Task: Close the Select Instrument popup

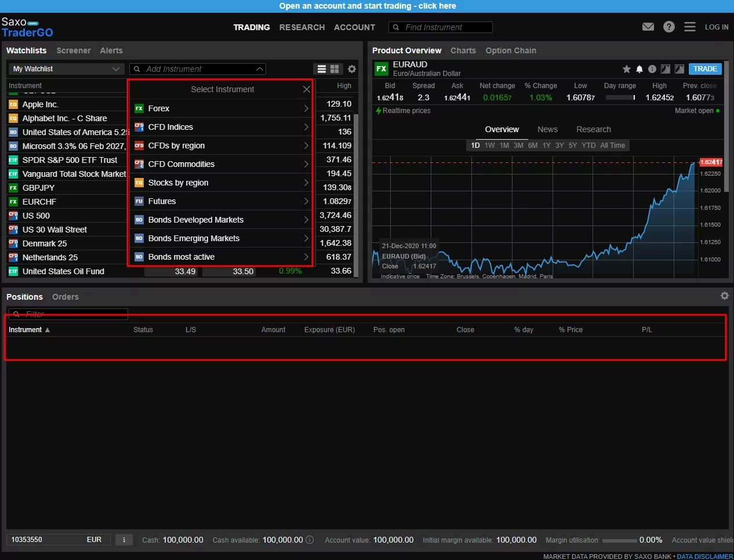Action: tap(307, 89)
